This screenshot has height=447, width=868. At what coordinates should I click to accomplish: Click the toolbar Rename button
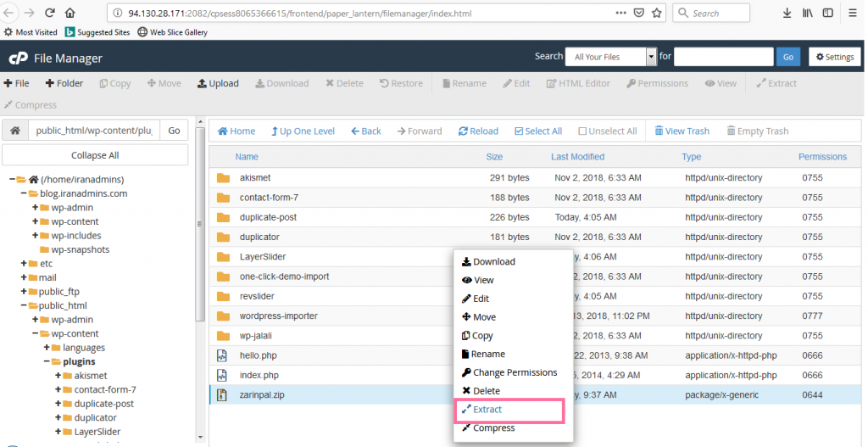pyautogui.click(x=465, y=83)
